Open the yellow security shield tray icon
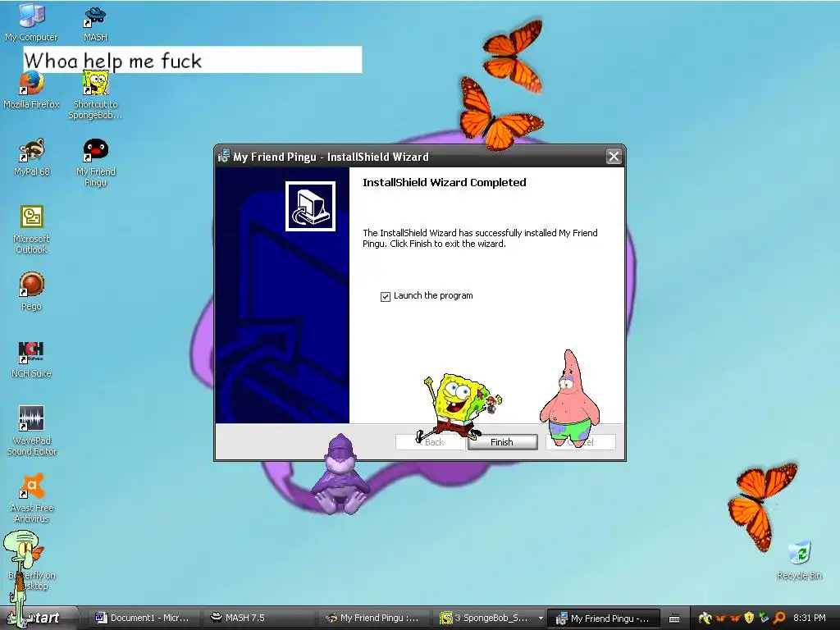Viewport: 840px width, 630px height. (749, 618)
